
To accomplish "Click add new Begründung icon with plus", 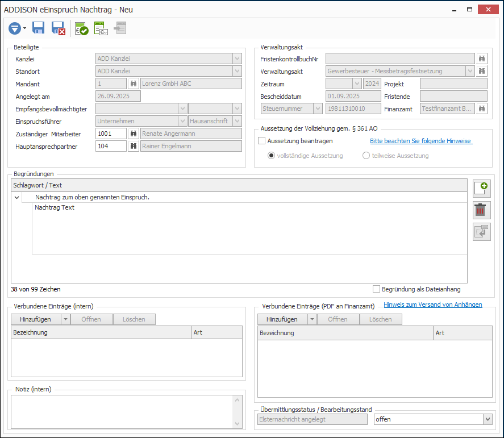I will [x=481, y=188].
